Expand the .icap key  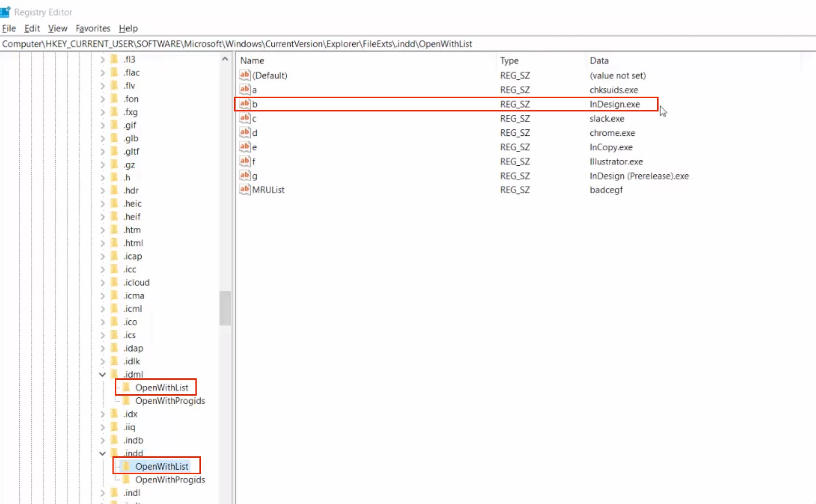[x=102, y=256]
